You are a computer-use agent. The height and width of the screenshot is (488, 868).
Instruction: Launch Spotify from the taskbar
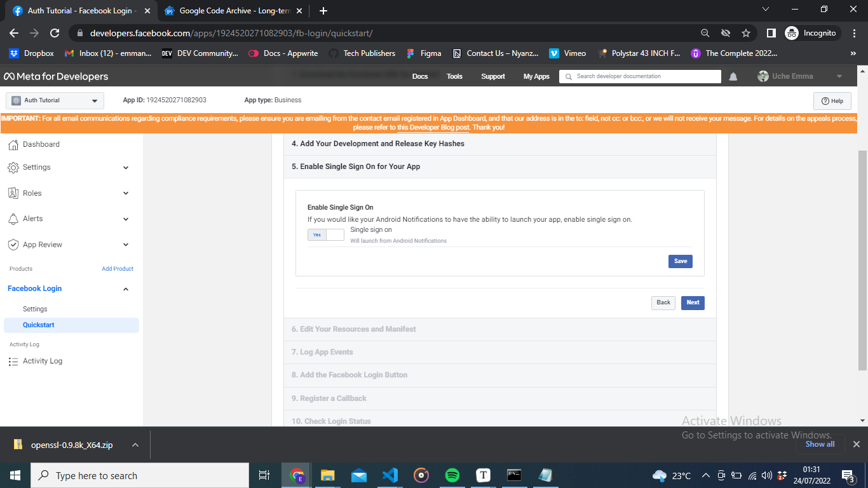click(452, 475)
